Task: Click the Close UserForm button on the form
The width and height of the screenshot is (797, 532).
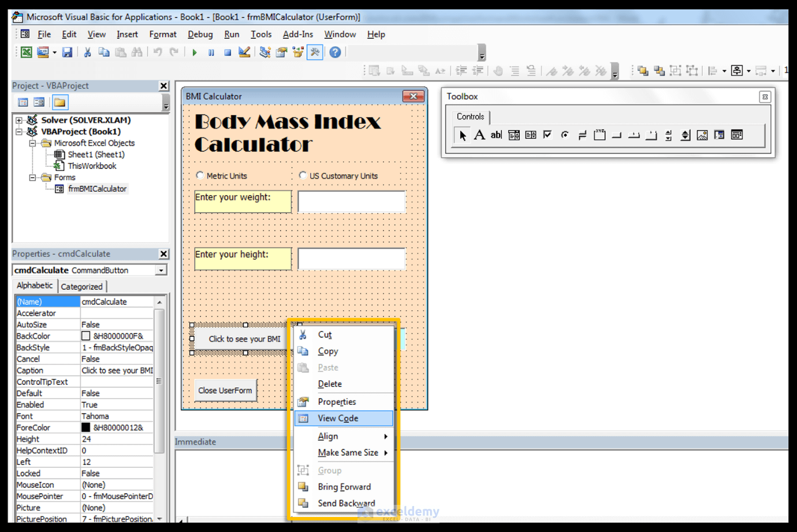Action: tap(225, 390)
